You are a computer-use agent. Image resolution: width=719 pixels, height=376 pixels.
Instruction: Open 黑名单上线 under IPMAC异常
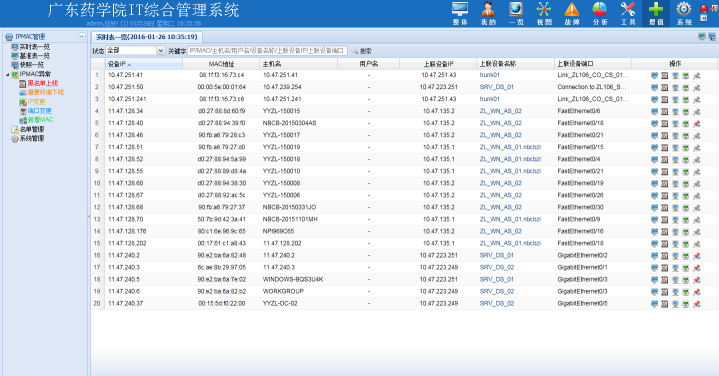coord(43,83)
